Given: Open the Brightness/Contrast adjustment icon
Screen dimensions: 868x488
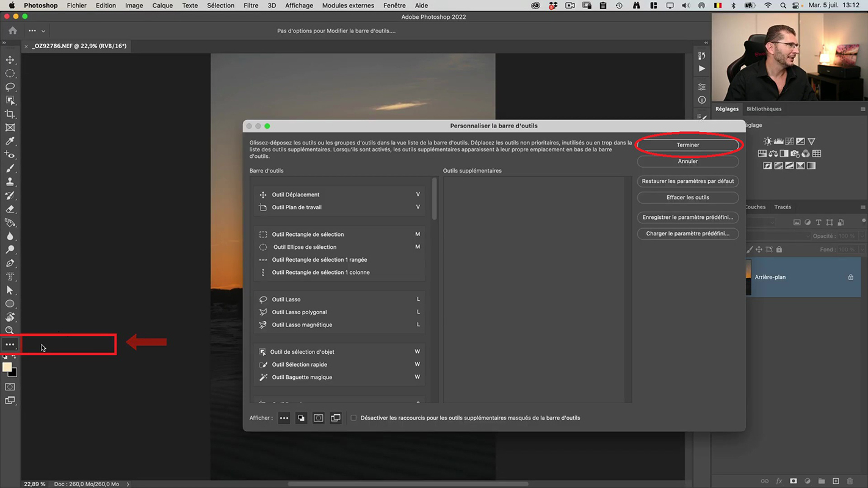Looking at the screenshot, I should pos(767,142).
